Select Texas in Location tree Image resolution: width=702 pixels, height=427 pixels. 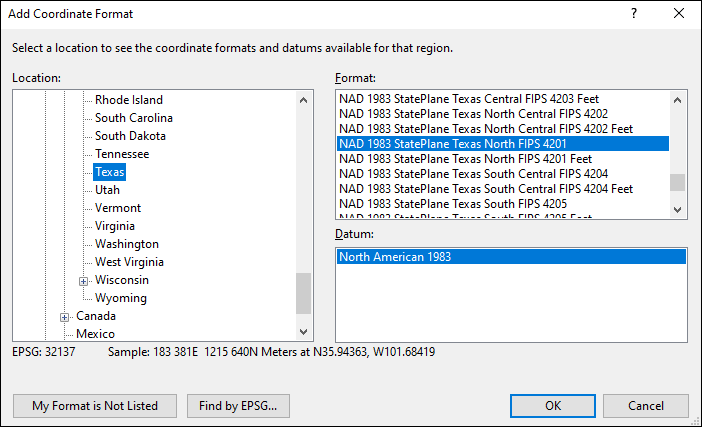(x=109, y=172)
